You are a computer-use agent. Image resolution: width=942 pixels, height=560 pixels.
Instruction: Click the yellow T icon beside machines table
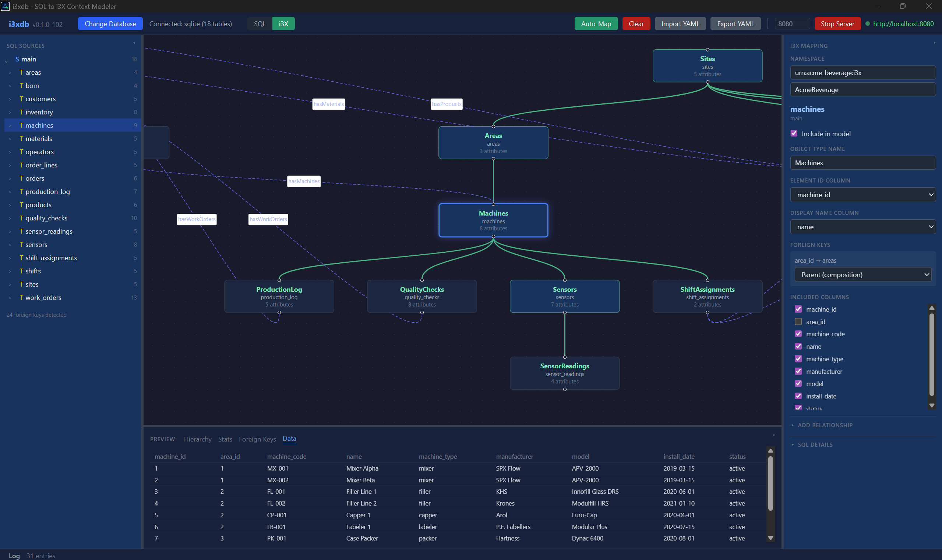[21, 125]
